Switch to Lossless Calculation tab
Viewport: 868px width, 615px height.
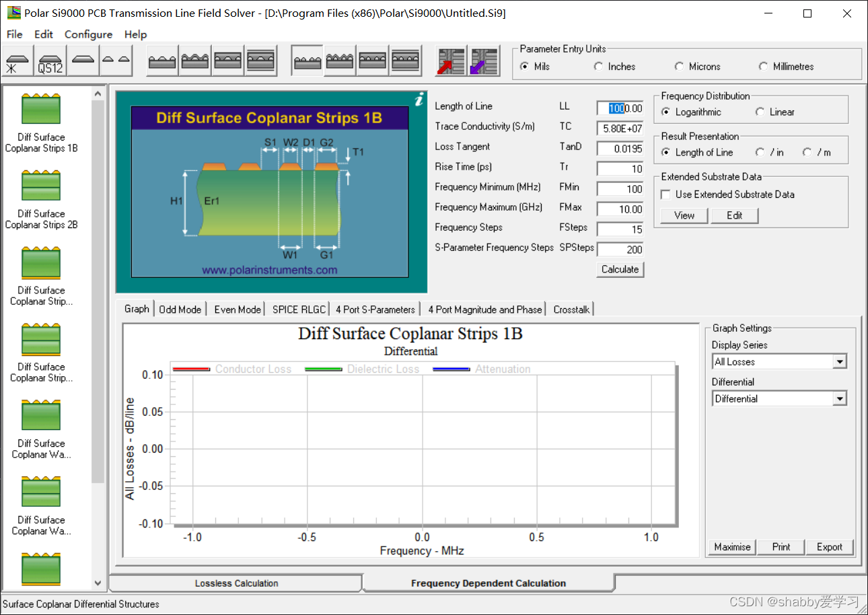click(x=236, y=583)
